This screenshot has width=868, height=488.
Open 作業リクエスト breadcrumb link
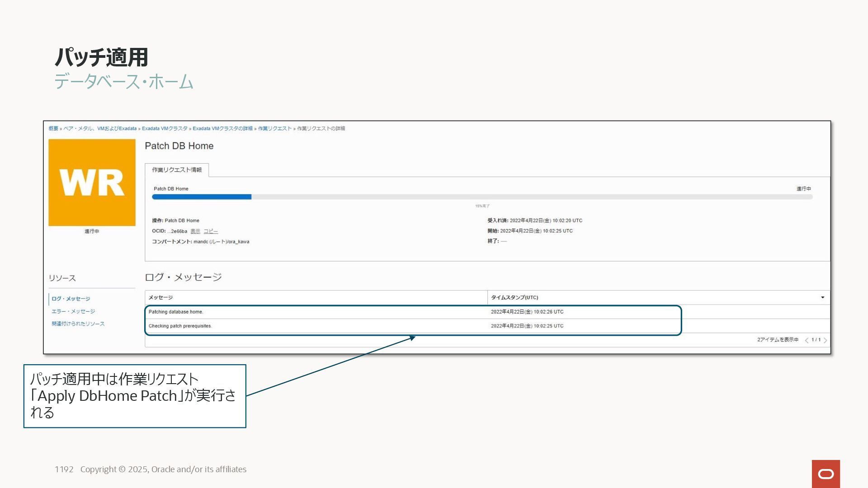click(x=274, y=128)
